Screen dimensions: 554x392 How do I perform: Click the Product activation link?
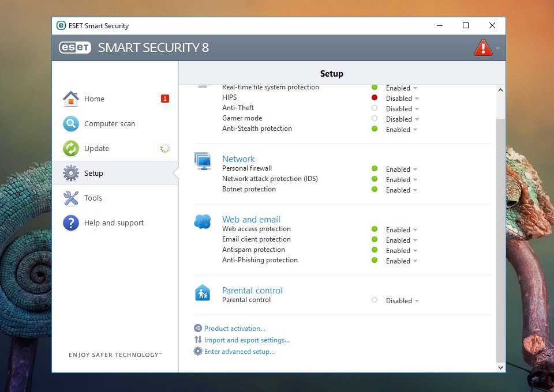[x=235, y=329]
